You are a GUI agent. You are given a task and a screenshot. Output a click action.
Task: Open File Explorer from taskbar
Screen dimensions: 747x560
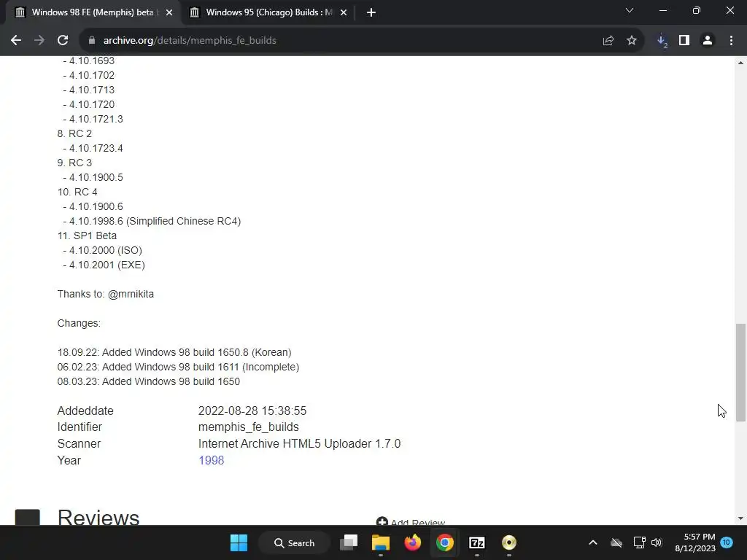(381, 542)
